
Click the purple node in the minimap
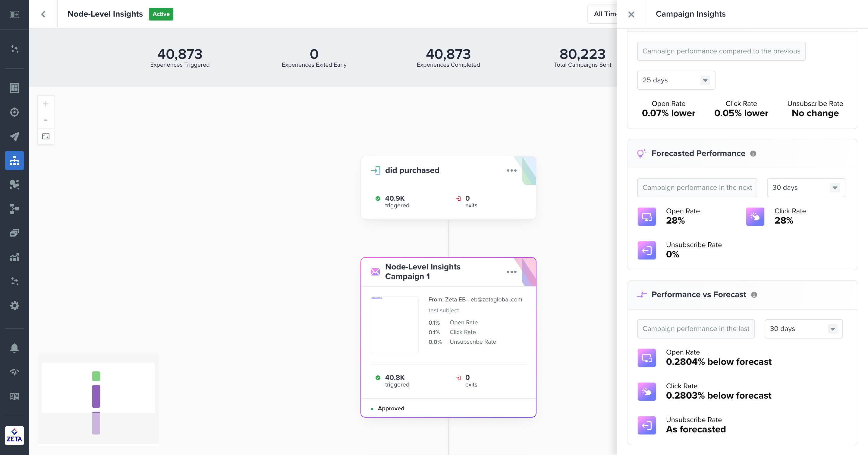click(96, 396)
